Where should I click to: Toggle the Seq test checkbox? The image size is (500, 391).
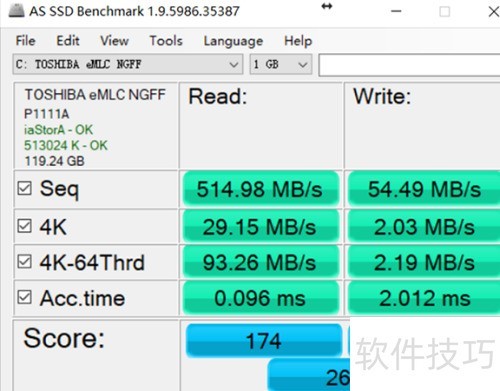click(25, 188)
